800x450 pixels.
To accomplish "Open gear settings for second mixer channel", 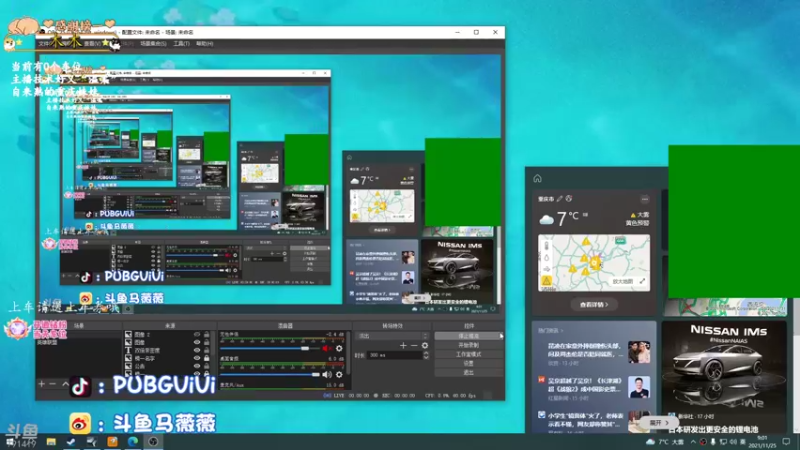I will 339,375.
